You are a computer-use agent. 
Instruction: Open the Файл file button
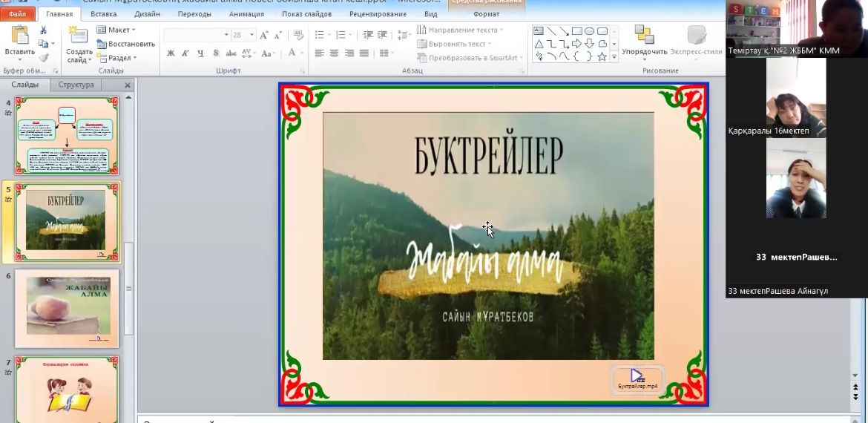point(17,13)
